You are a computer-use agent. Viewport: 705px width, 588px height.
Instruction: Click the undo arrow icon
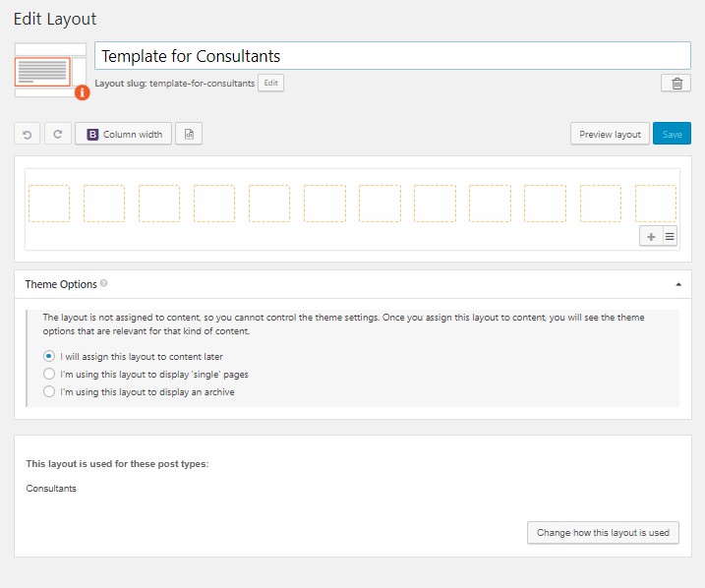click(28, 134)
